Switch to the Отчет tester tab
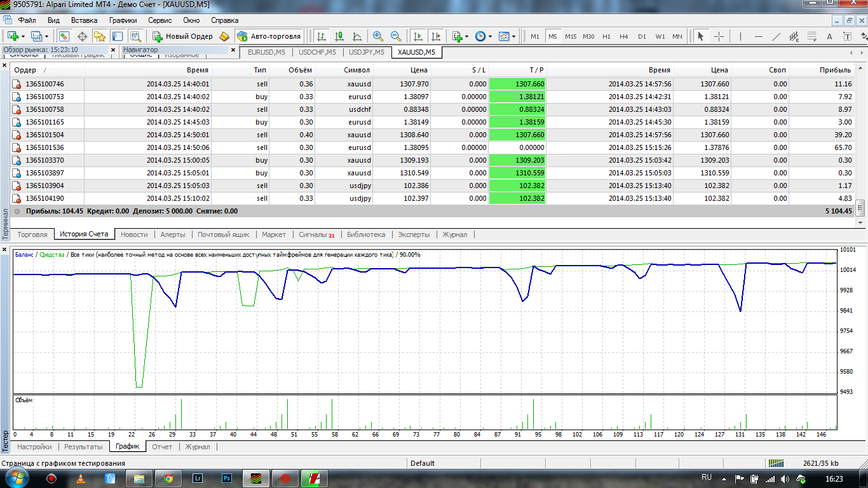Viewport: 868px width, 488px height. point(162,447)
